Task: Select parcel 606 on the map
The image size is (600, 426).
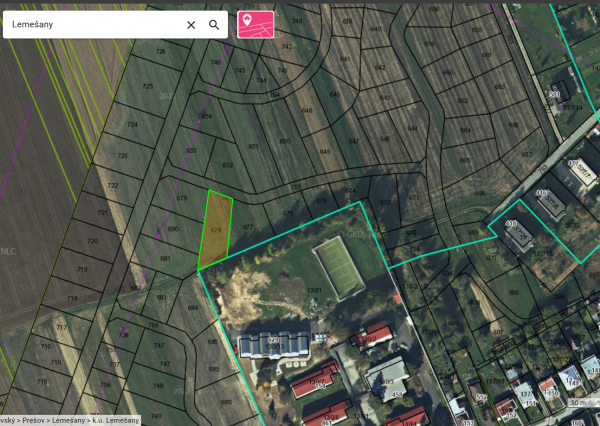Action: 514,292
